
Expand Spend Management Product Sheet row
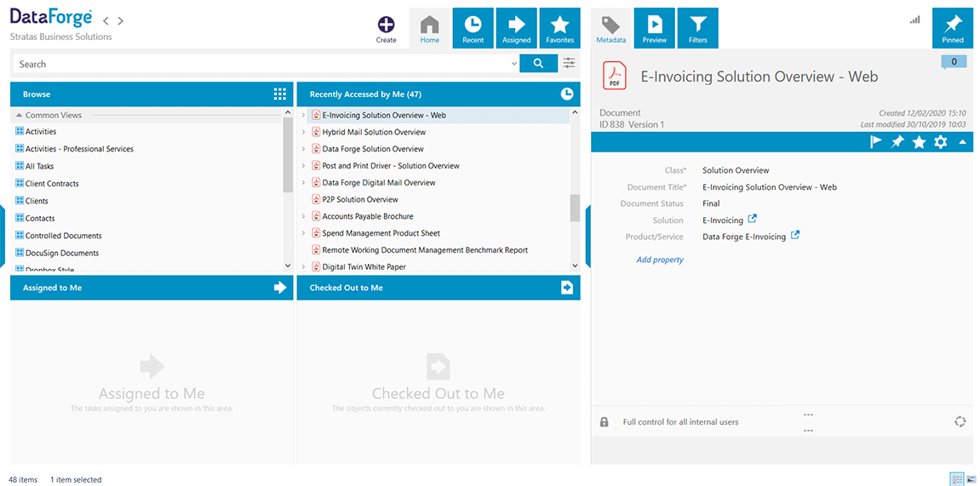click(303, 233)
